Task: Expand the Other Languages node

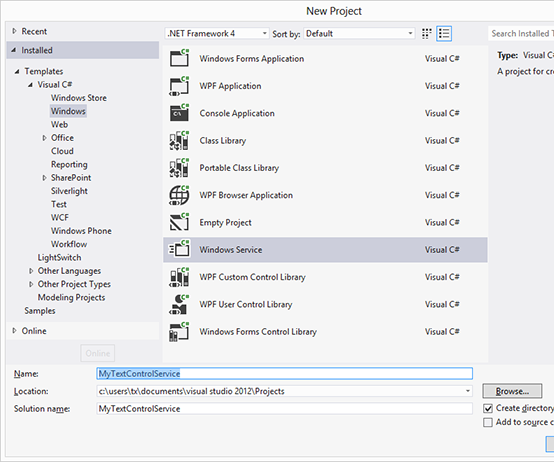Action: (x=31, y=271)
